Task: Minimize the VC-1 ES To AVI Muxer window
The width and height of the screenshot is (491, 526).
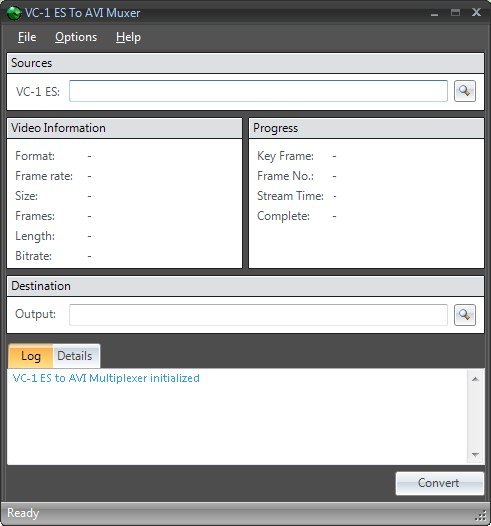Action: tap(434, 13)
